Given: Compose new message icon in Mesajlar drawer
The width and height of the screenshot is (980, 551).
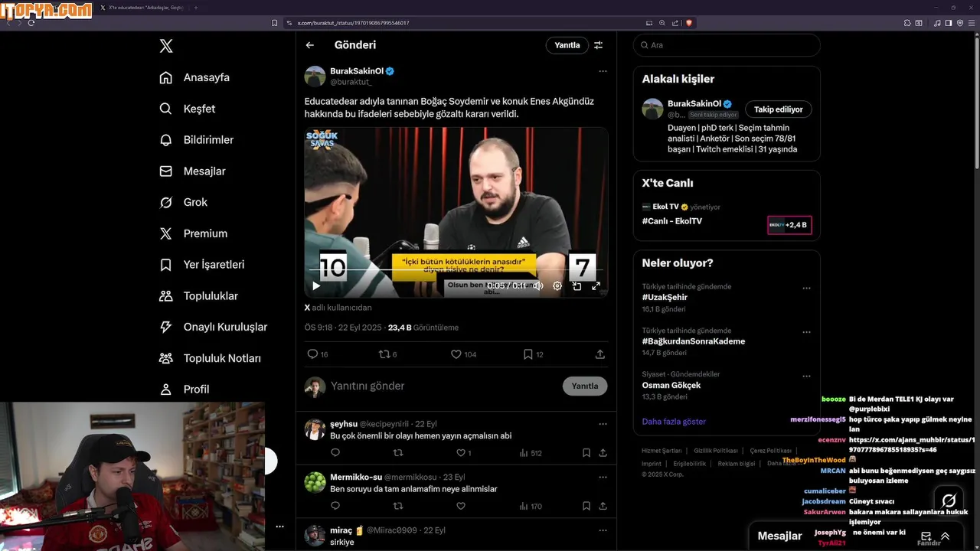Looking at the screenshot, I should [926, 536].
